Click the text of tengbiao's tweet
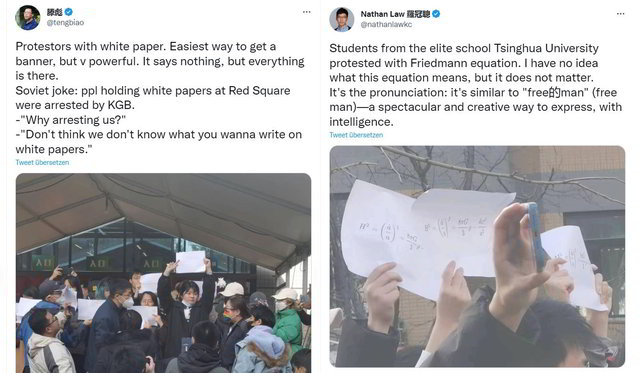640x373 pixels. pyautogui.click(x=160, y=98)
